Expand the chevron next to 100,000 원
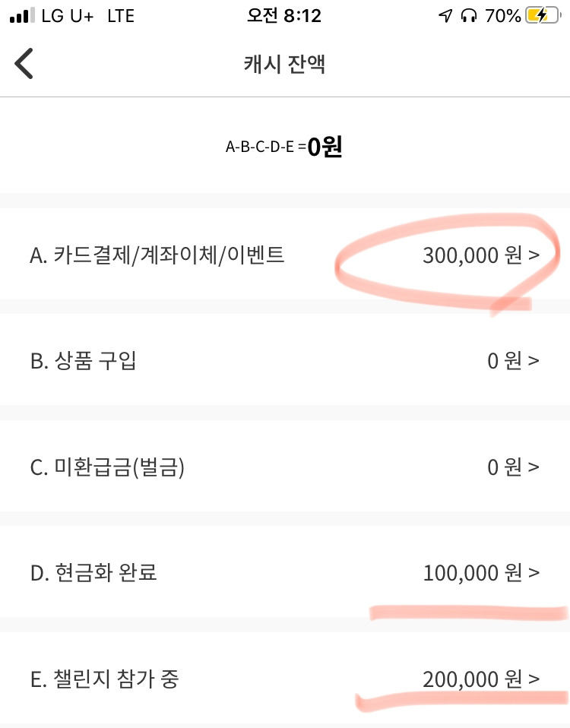Image resolution: width=570 pixels, height=728 pixels. (534, 572)
